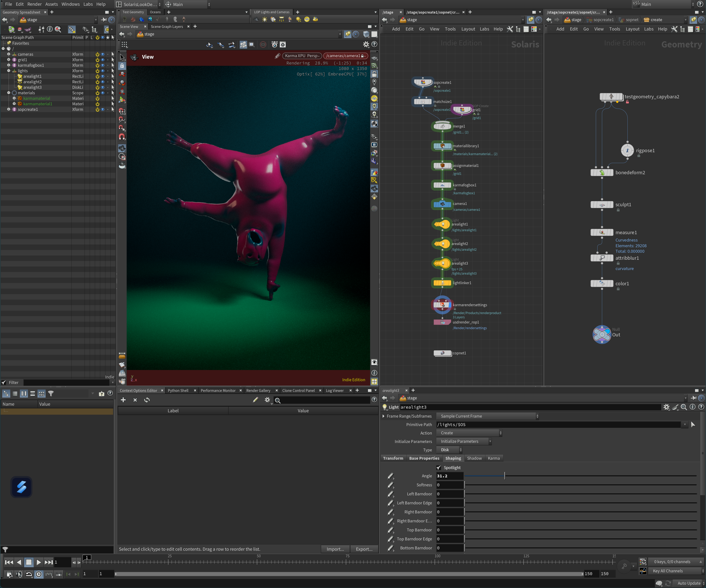Click the Export... button
The height and width of the screenshot is (588, 706).
364,549
